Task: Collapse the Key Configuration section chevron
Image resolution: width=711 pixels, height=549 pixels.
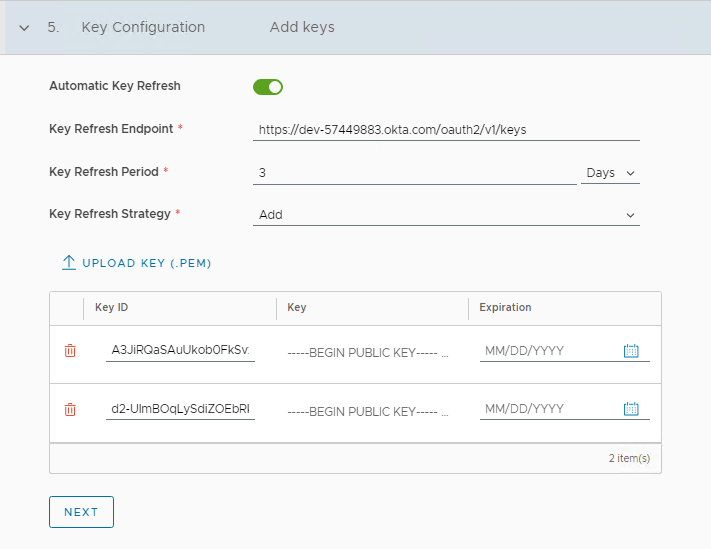Action: click(25, 28)
